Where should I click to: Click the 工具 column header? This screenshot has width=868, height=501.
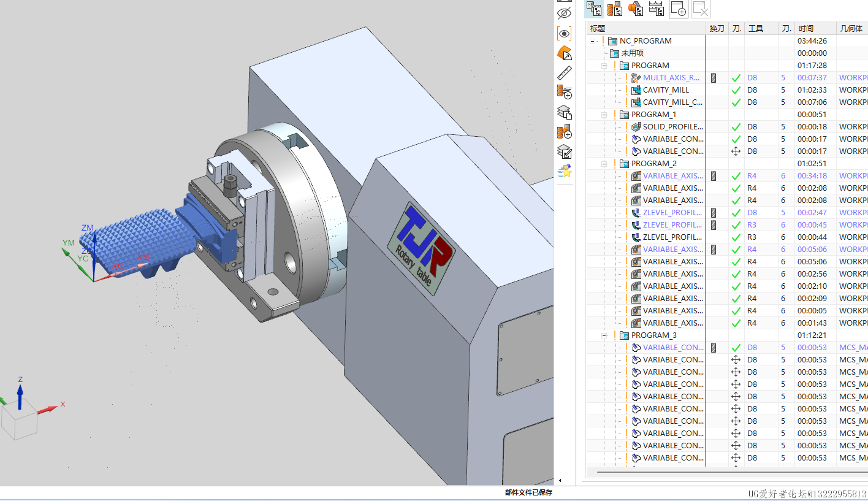761,29
